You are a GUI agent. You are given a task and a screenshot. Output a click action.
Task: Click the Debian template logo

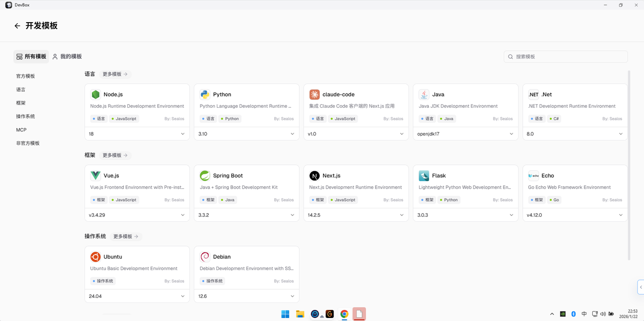pos(205,257)
